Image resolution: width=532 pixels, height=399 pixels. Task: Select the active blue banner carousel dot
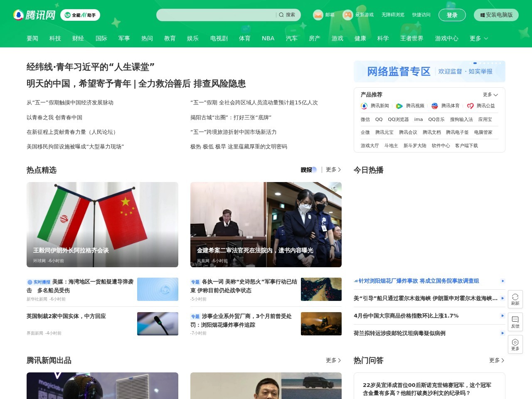475,63
